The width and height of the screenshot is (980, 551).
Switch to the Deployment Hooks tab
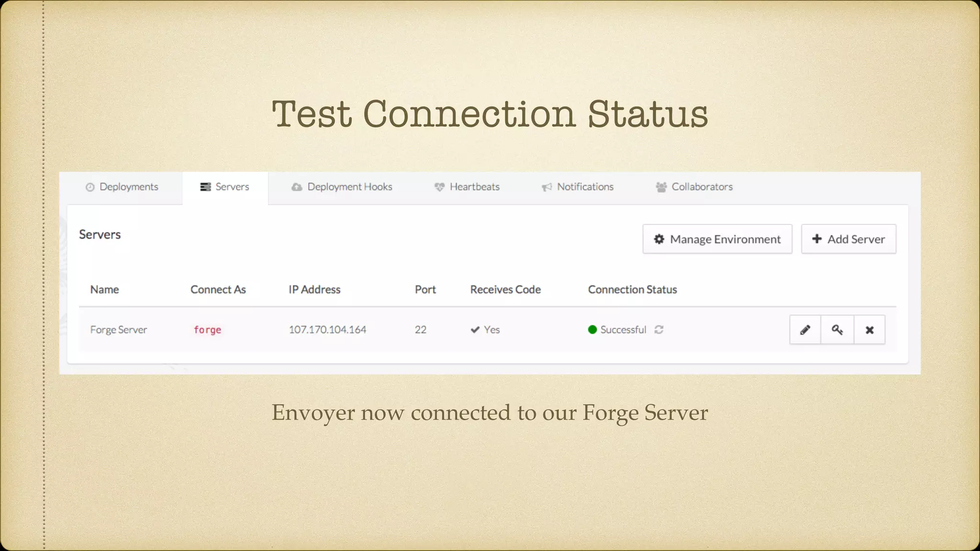[x=342, y=187]
